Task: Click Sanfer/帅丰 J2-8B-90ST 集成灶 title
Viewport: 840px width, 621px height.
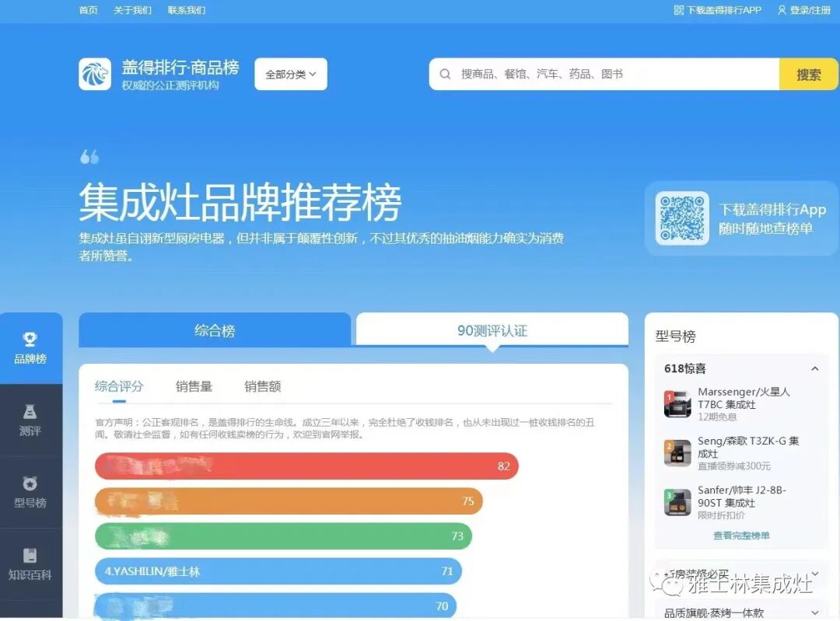Action: (x=741, y=497)
